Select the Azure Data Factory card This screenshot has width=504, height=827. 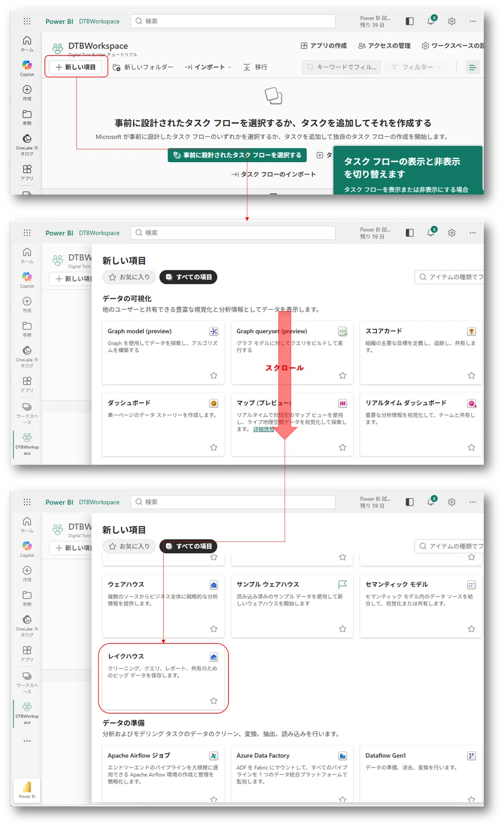292,774
